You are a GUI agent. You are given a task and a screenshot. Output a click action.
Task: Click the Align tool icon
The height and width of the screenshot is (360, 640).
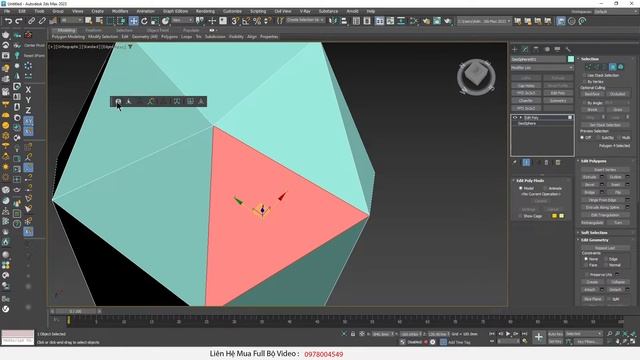tap(344, 21)
